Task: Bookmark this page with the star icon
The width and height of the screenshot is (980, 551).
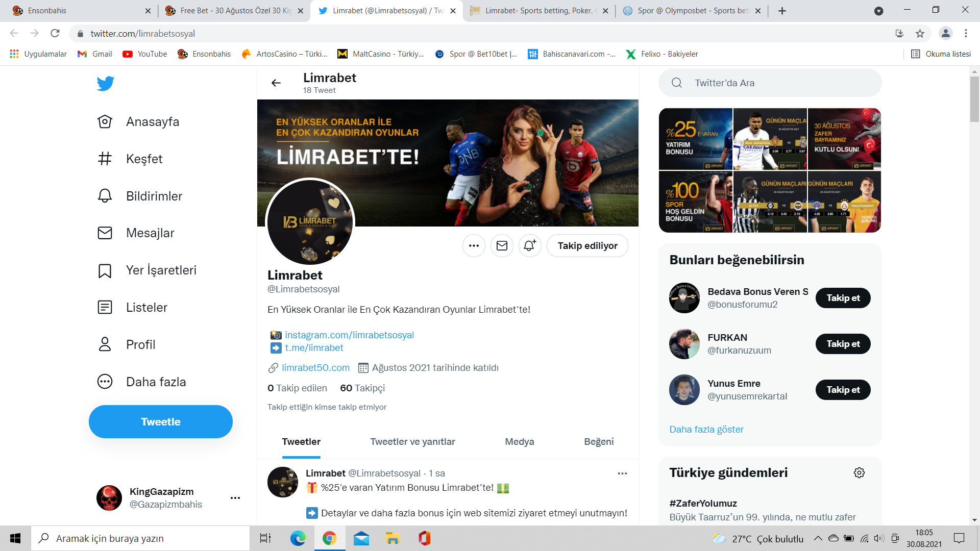Action: point(920,34)
